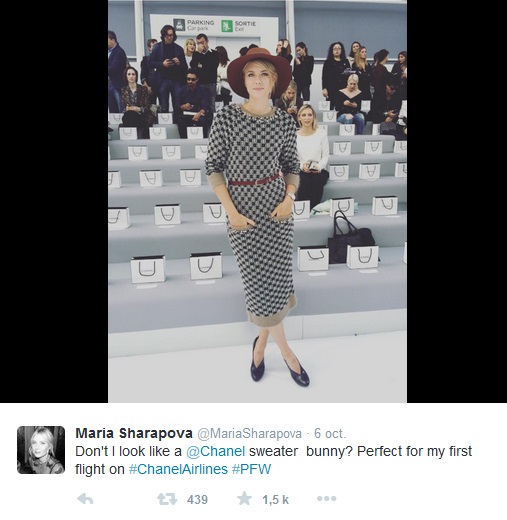This screenshot has width=507, height=520.
Task: Click the black area left of photo
Action: 54,201
